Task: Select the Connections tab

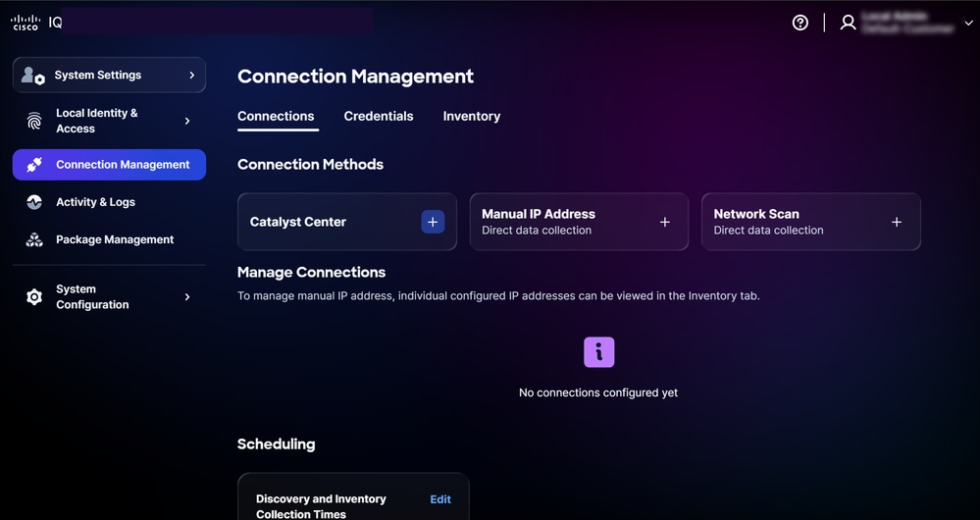Action: pos(276,116)
